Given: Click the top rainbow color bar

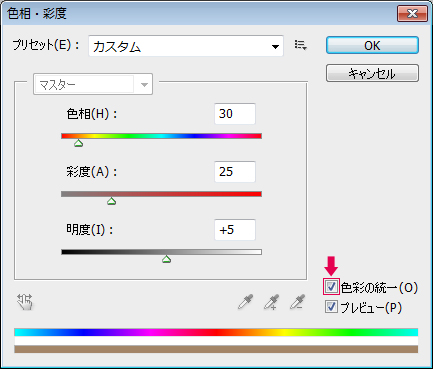Looking at the screenshot, I should 216,332.
